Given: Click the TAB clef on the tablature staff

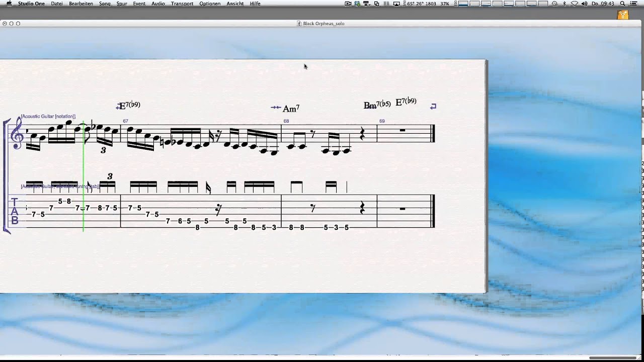Looking at the screenshot, I should click(15, 212).
